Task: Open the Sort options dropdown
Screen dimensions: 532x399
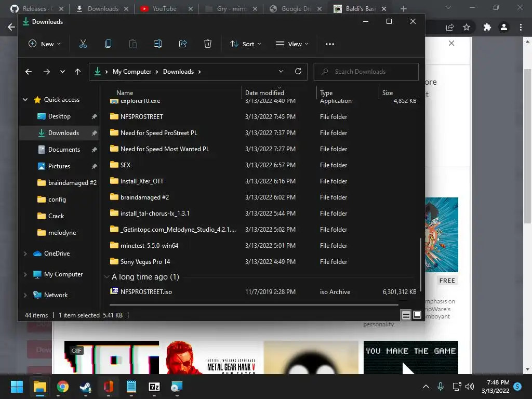Action: [245, 44]
